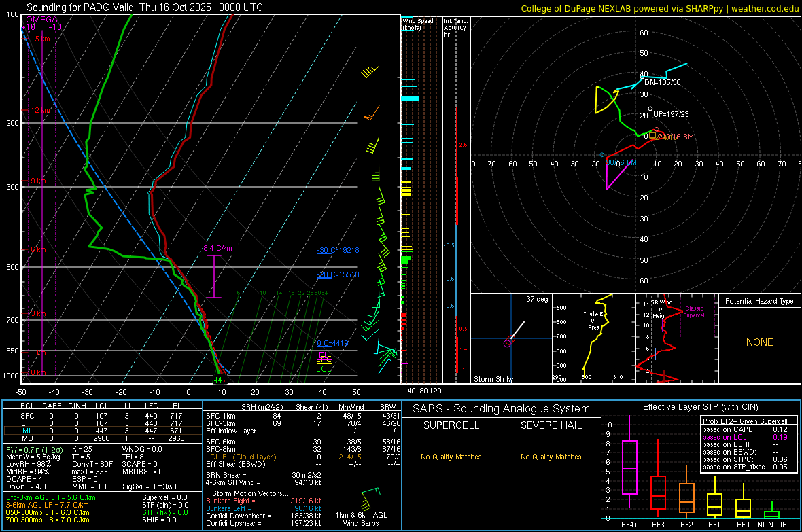Click the NONE hazard type text
This screenshot has height=532, width=802.
pos(759,342)
